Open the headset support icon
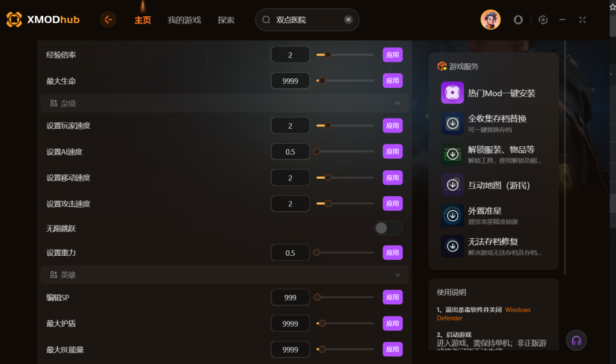 click(576, 341)
